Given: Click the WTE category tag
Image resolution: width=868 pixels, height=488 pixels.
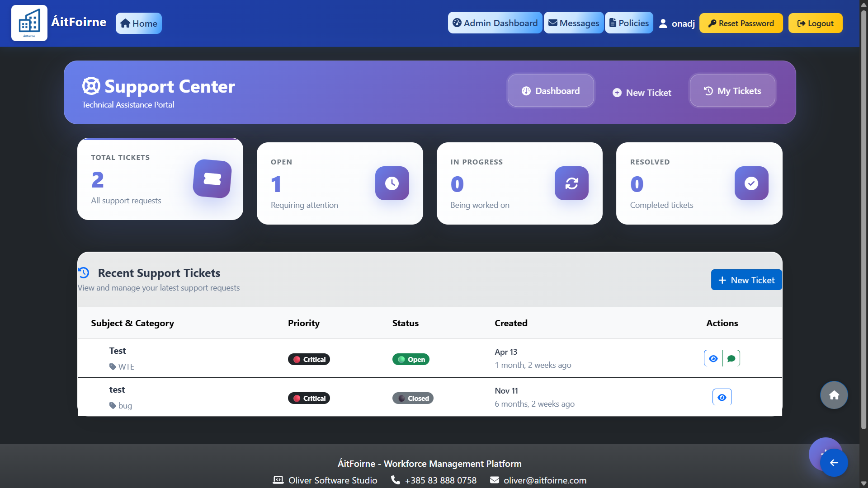Looking at the screenshot, I should 122,366.
